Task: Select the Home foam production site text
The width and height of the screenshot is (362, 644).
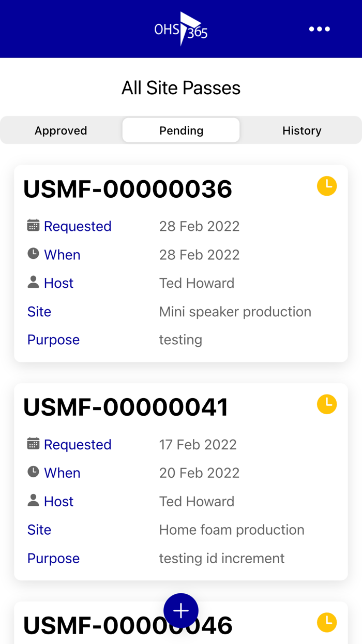Action: pyautogui.click(x=232, y=530)
